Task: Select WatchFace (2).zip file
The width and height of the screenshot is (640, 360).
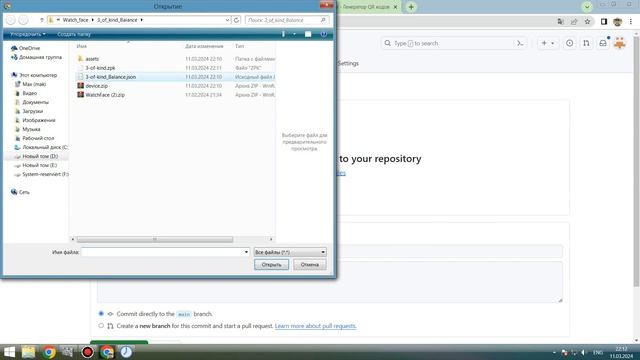Action: pyautogui.click(x=105, y=95)
